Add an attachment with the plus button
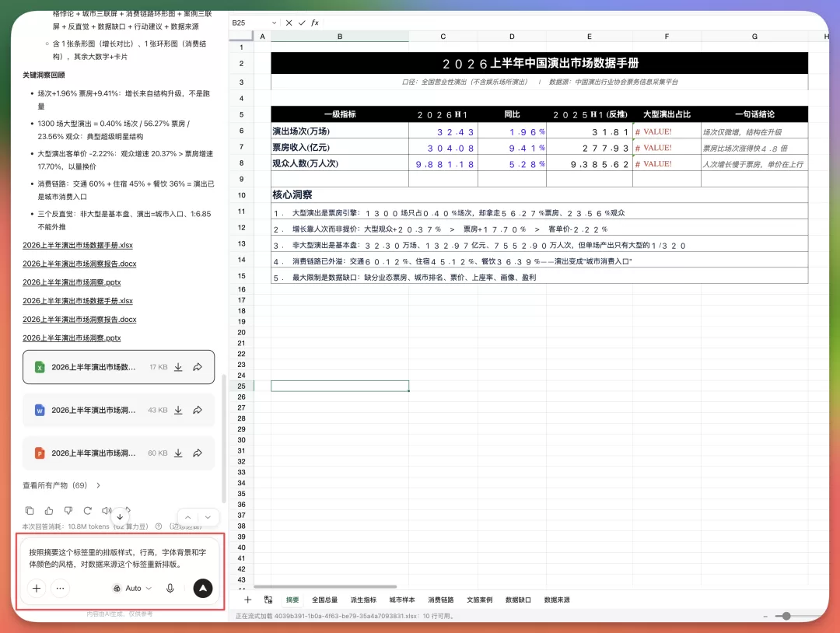 pos(37,588)
